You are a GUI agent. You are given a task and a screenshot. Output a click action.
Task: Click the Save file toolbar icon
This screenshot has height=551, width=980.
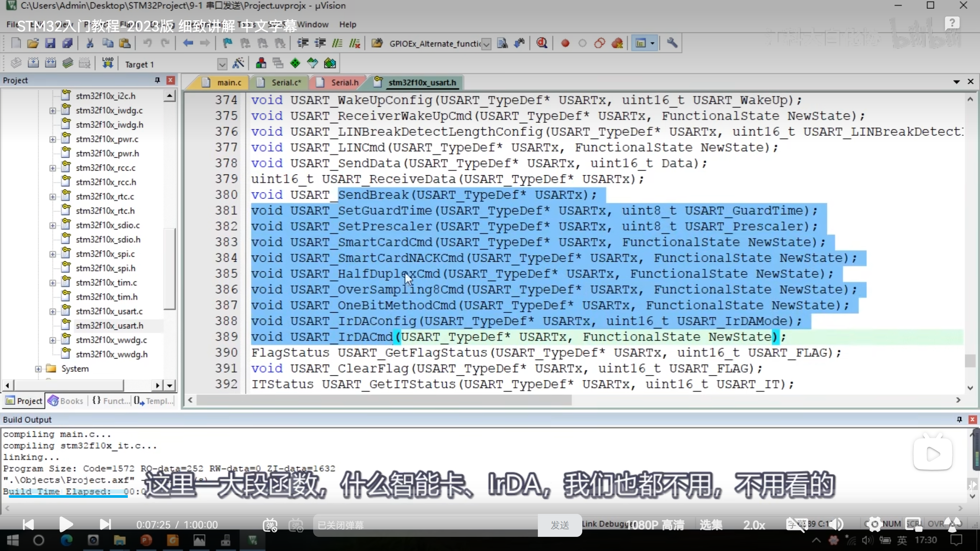(50, 43)
